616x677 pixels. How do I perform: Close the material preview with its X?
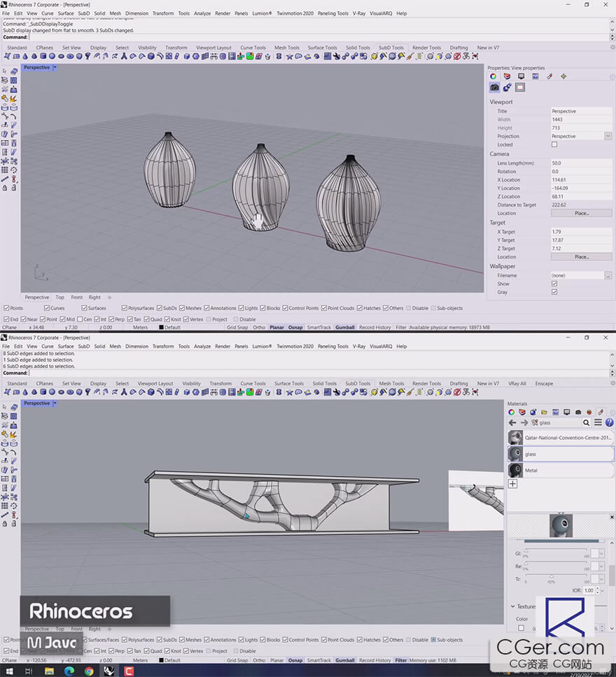click(612, 517)
